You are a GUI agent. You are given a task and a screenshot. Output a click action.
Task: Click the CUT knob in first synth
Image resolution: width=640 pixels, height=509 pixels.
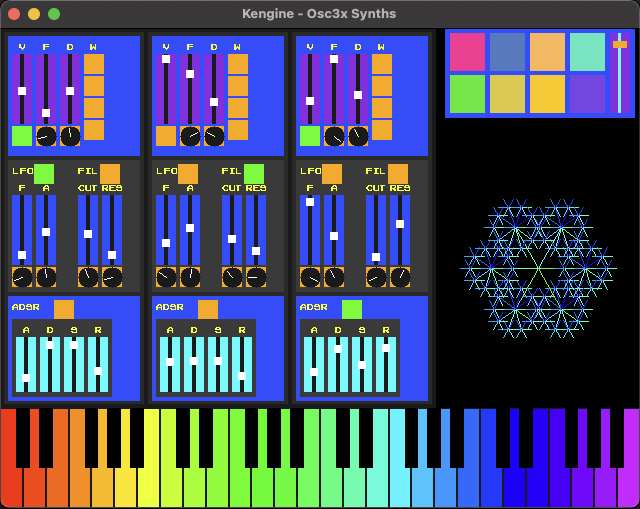pos(88,277)
